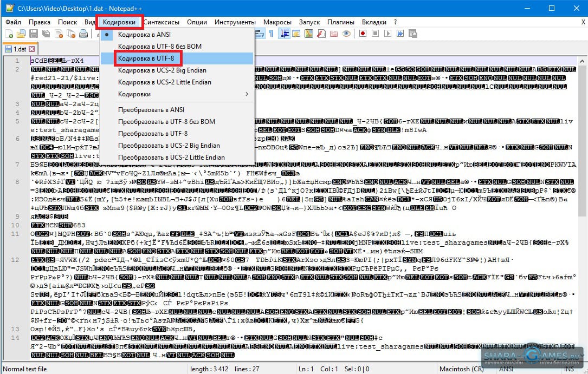Viewport: 588px width, 374px height.
Task: Toggle the INS insert mode indicator
Action: (569, 369)
